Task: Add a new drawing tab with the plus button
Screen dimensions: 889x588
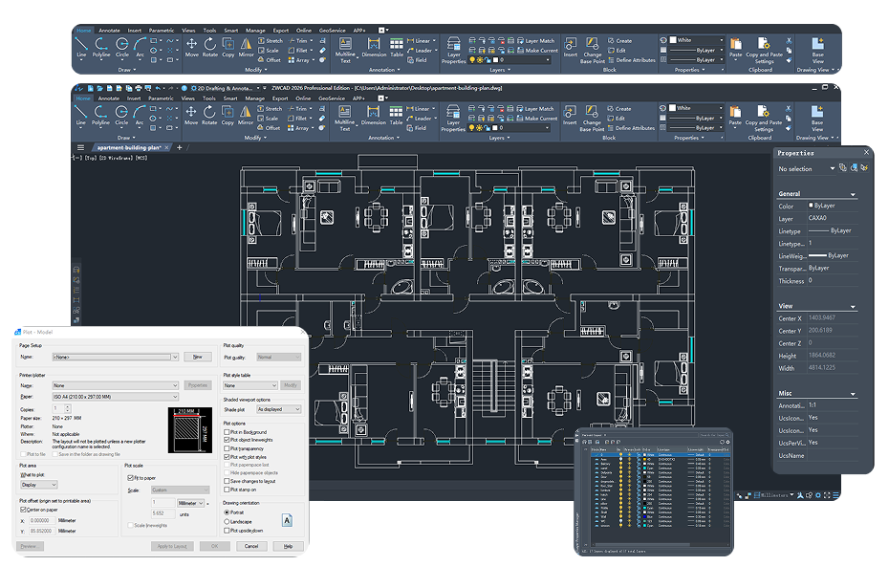Action: (179, 147)
